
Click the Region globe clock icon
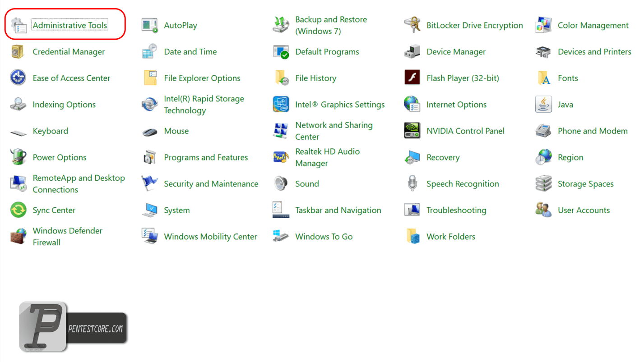pos(544,157)
